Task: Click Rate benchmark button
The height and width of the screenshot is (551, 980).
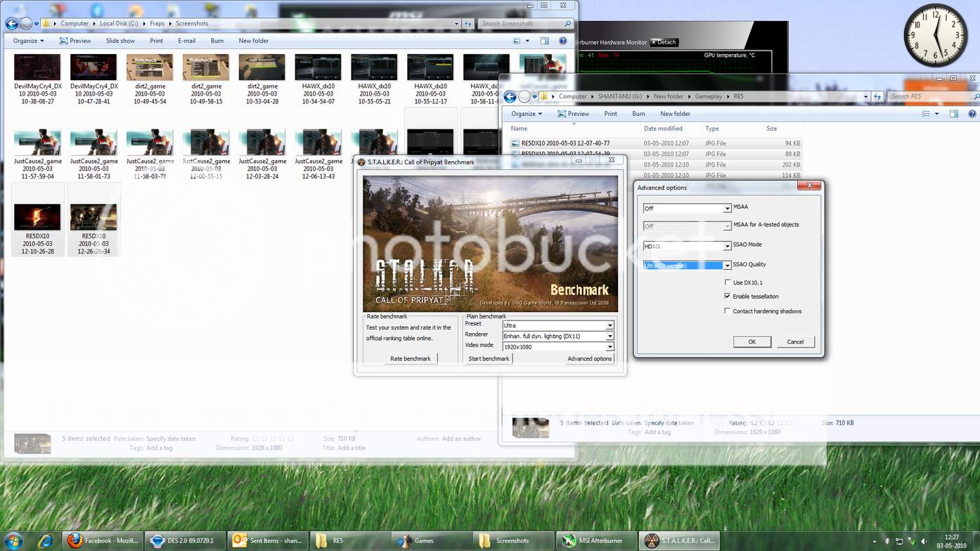Action: (x=411, y=358)
